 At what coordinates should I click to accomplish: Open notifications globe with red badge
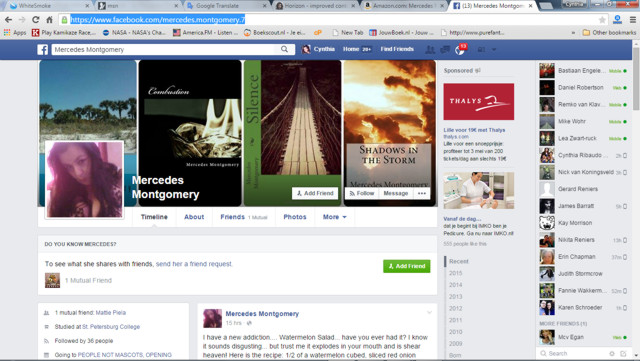tap(460, 50)
